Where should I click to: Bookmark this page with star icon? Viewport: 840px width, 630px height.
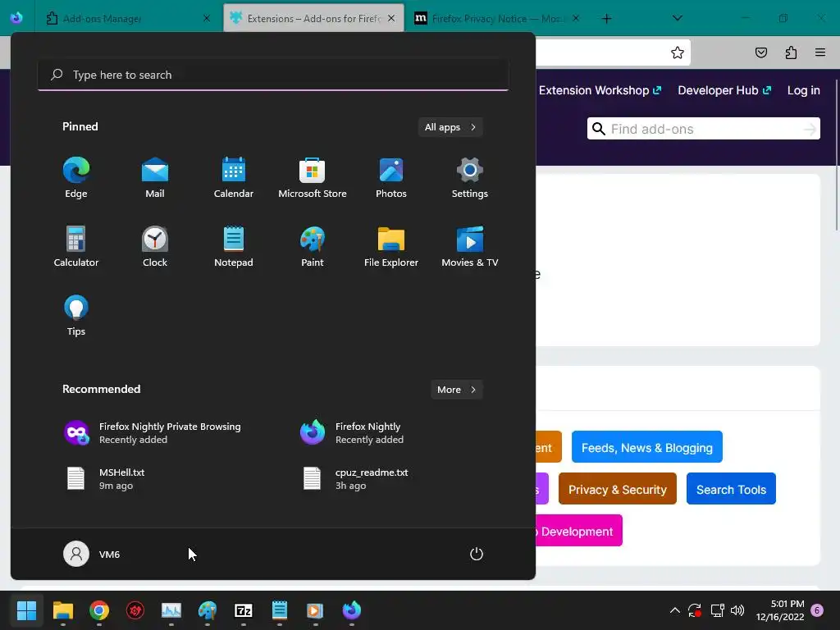click(677, 52)
